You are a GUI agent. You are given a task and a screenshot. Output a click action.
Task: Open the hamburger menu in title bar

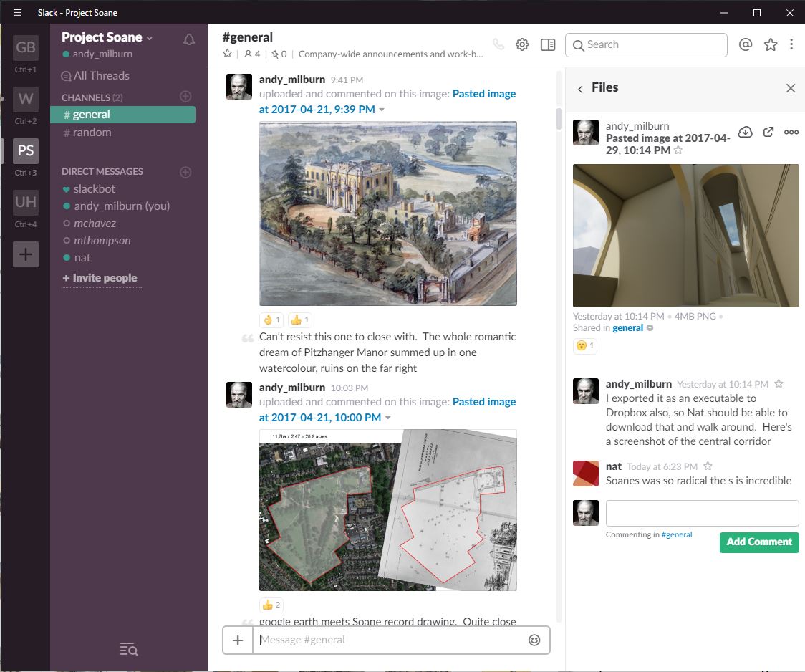click(x=17, y=12)
